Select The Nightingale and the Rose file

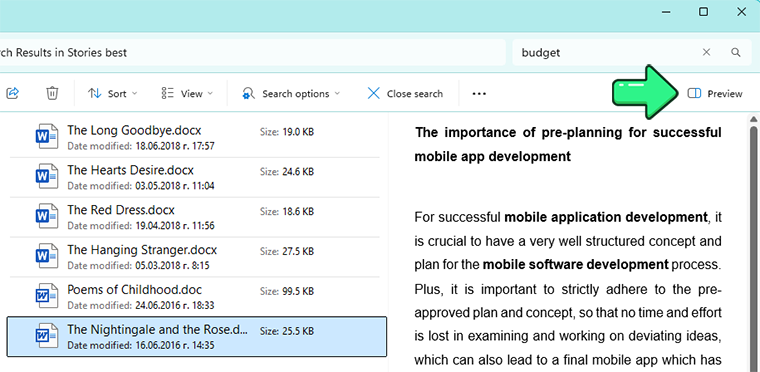click(197, 337)
